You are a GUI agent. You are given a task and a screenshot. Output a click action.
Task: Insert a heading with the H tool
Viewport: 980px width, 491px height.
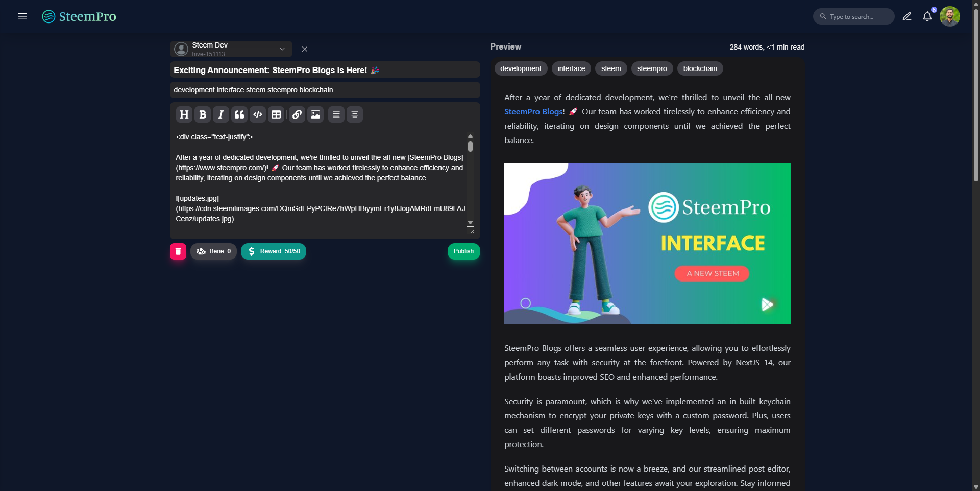coord(184,114)
